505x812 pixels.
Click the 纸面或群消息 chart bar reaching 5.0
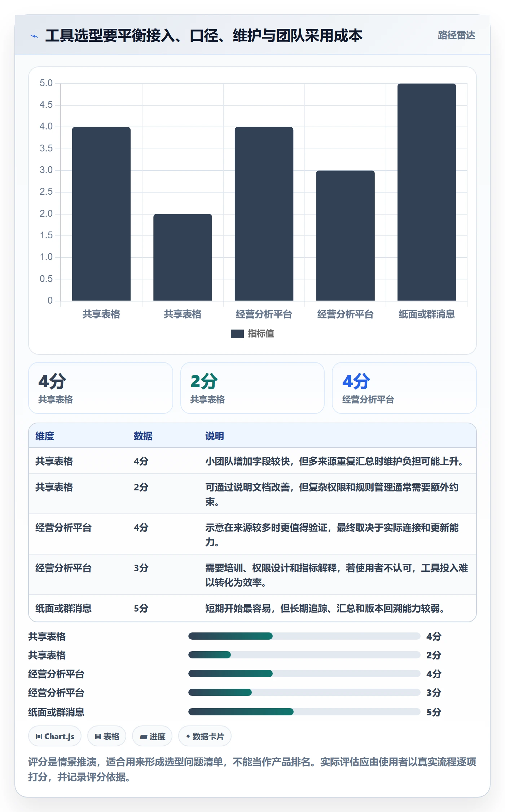coord(427,192)
